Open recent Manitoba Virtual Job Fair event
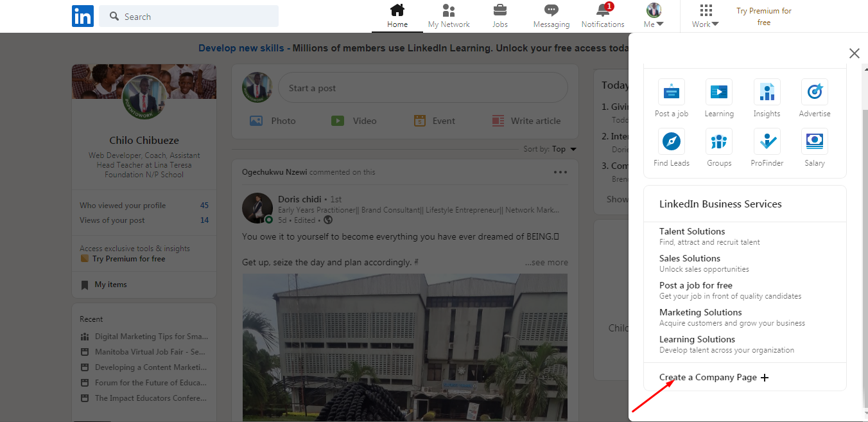868x422 pixels. pyautogui.click(x=143, y=352)
